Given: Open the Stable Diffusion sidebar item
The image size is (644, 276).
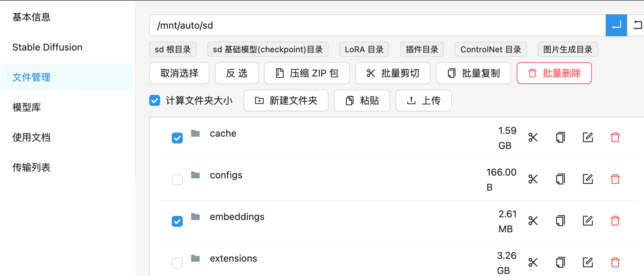Looking at the screenshot, I should pos(47,47).
